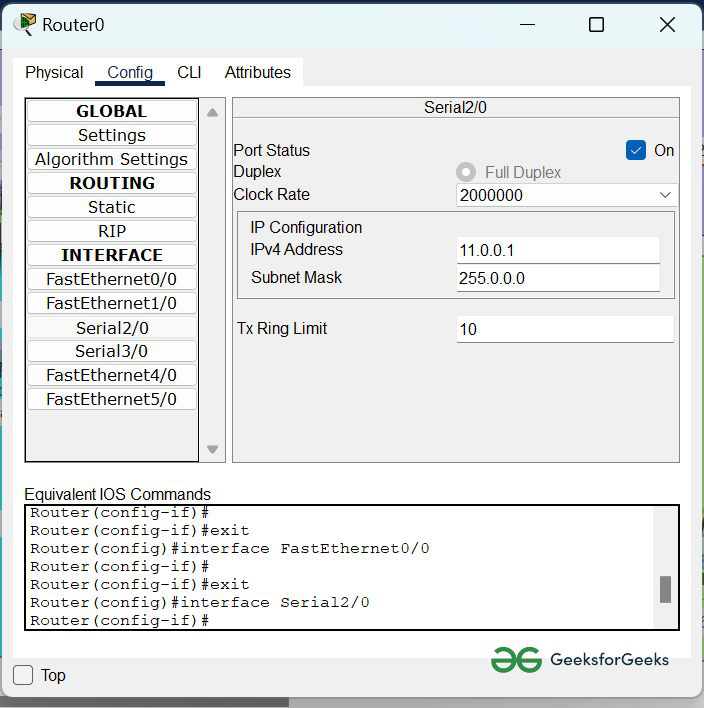Image resolution: width=704 pixels, height=708 pixels.
Task: Minimize the Router0 window
Action: pos(526,24)
